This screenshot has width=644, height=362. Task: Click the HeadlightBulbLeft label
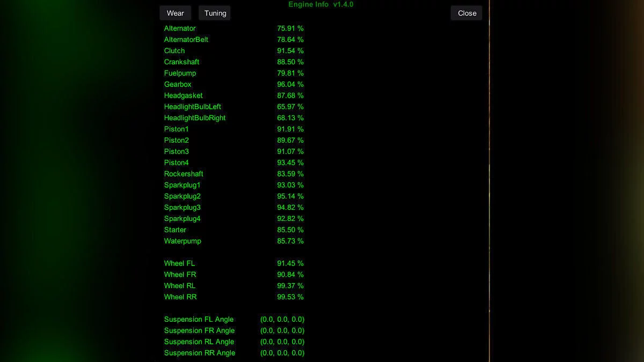tap(192, 107)
